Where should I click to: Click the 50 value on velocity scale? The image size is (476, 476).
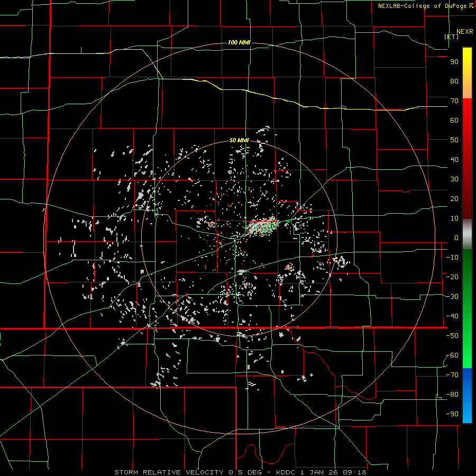point(454,140)
